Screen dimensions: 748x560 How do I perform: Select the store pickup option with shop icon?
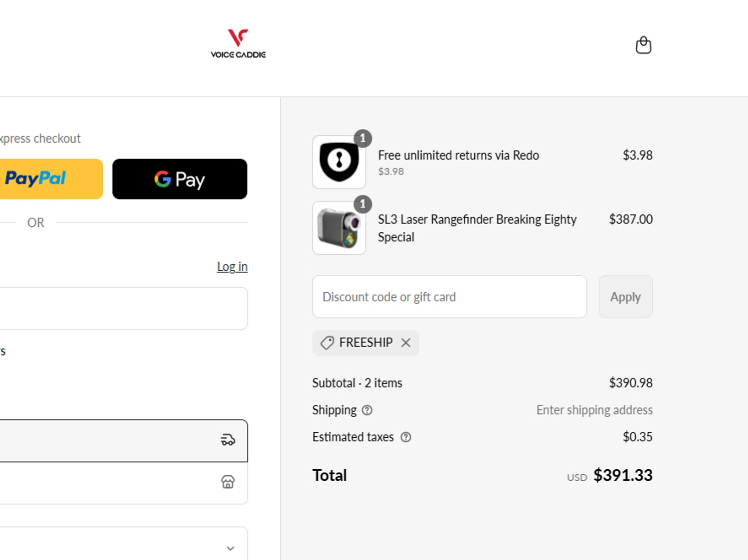click(124, 483)
